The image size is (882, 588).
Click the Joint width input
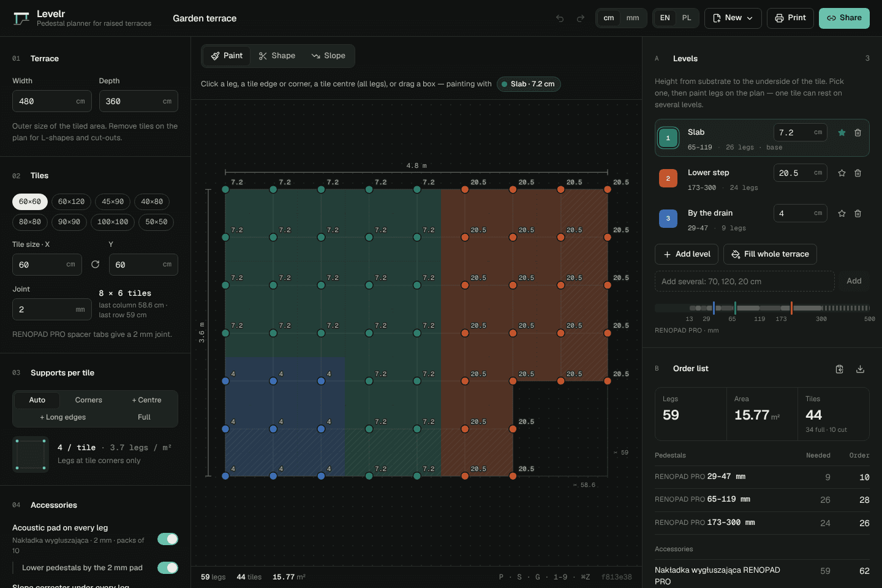[x=52, y=309]
